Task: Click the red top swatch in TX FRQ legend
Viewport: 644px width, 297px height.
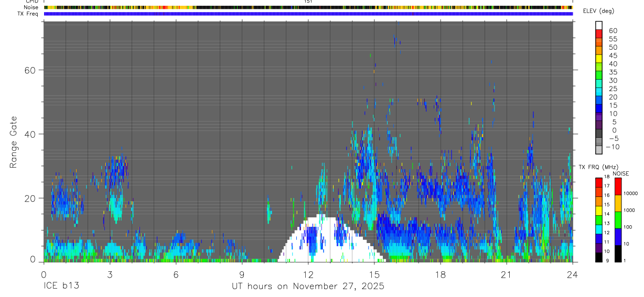Action: tap(599, 182)
